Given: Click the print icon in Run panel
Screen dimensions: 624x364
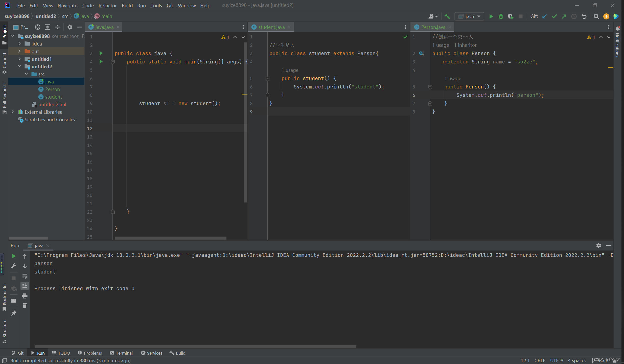Looking at the screenshot, I should (25, 296).
